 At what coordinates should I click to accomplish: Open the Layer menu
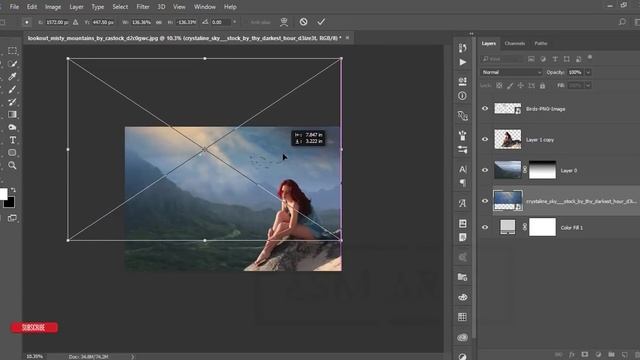(x=76, y=7)
